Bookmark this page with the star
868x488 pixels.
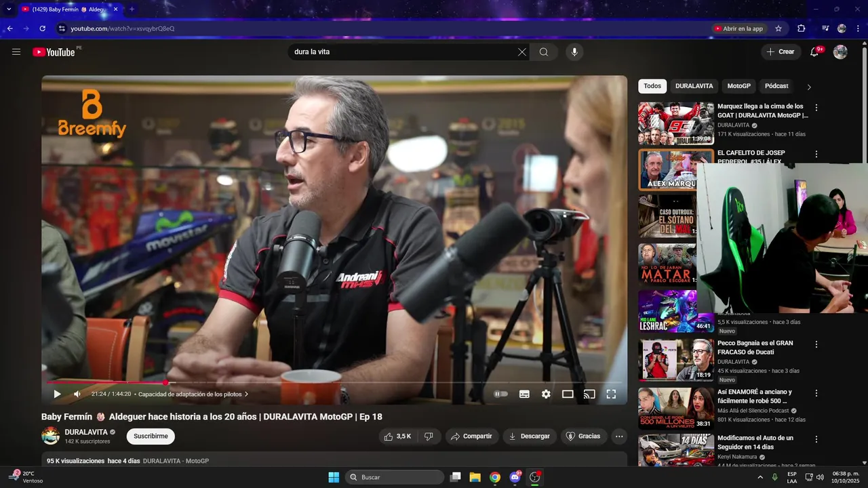[x=778, y=28]
